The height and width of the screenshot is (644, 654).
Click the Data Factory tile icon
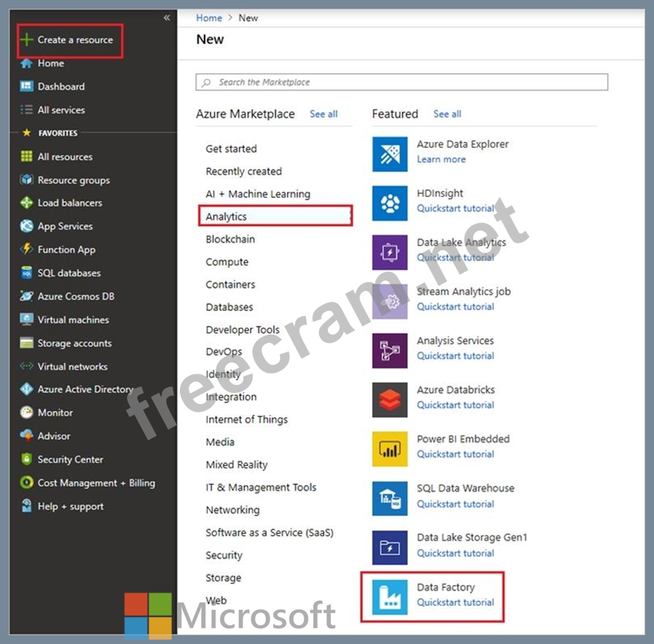click(x=390, y=597)
